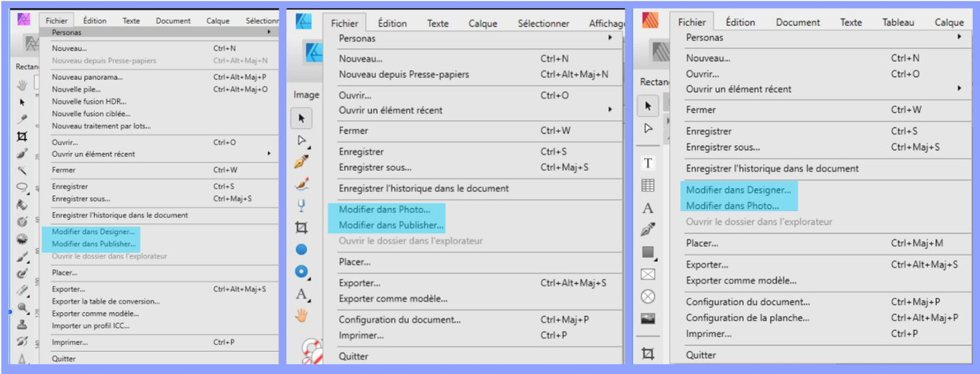Select the Vector Crop tool in the Publisher window
Image resolution: width=980 pixels, height=374 pixels.
point(648,353)
